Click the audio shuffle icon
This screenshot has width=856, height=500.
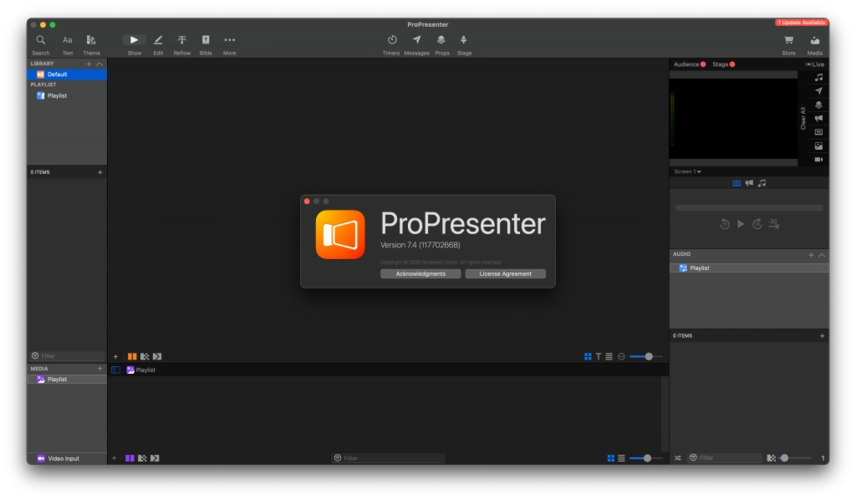(677, 458)
